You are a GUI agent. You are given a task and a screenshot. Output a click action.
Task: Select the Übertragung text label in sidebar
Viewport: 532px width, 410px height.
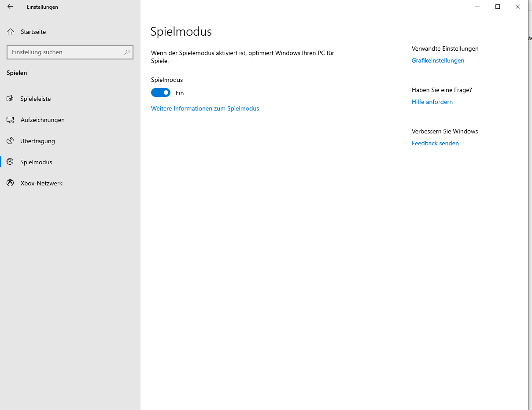[37, 141]
